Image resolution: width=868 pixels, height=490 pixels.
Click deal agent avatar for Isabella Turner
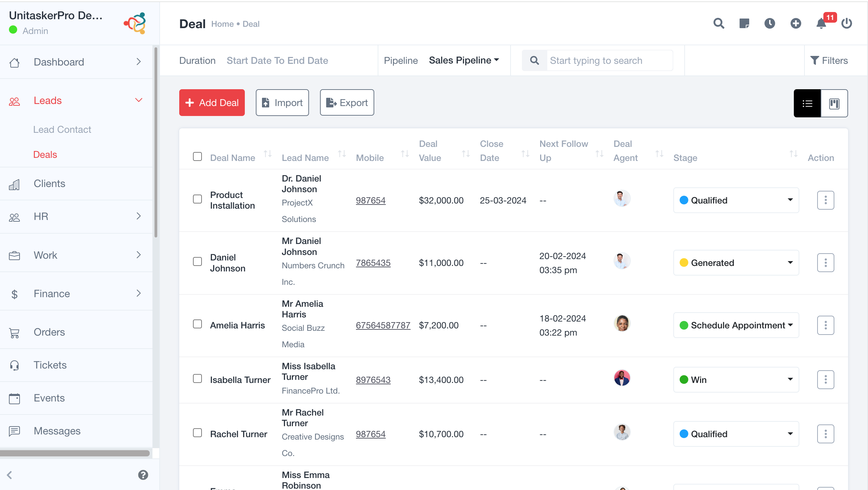pyautogui.click(x=622, y=378)
